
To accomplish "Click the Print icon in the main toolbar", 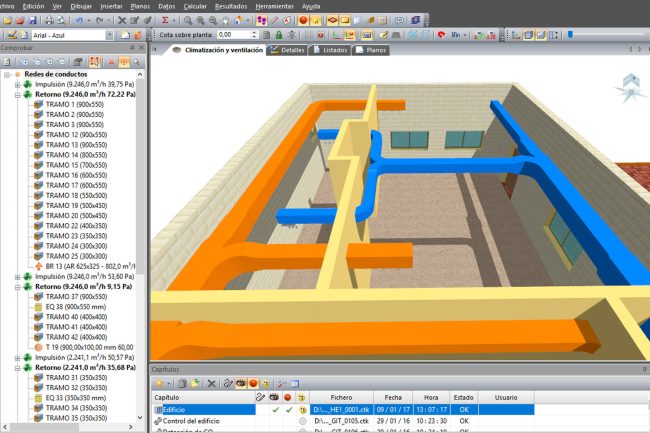I will pos(47,20).
